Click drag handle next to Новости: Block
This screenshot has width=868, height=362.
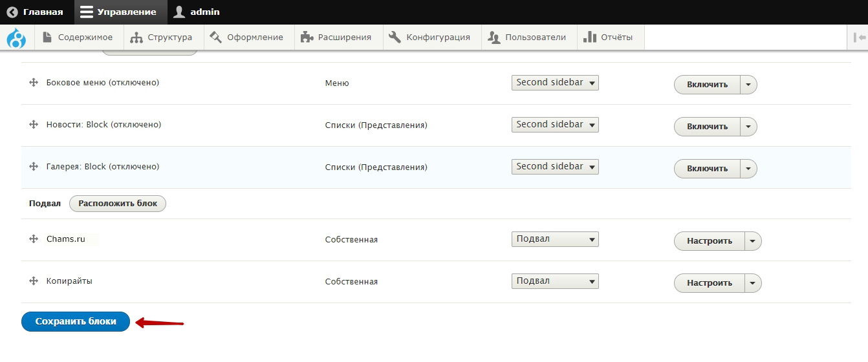34,125
